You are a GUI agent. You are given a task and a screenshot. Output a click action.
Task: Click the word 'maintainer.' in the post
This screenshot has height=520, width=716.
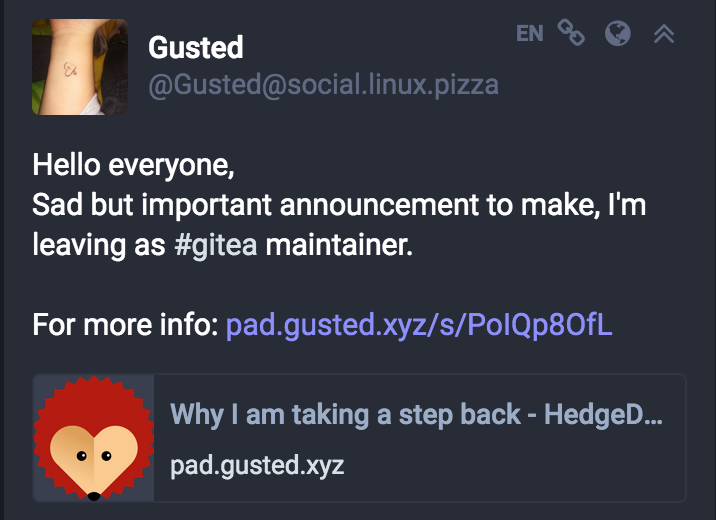[x=339, y=245]
